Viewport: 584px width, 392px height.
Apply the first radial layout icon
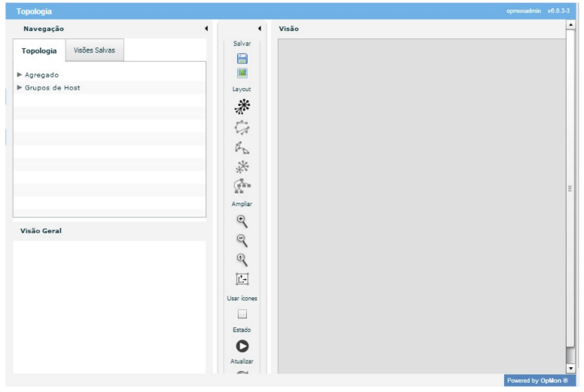coord(242,105)
